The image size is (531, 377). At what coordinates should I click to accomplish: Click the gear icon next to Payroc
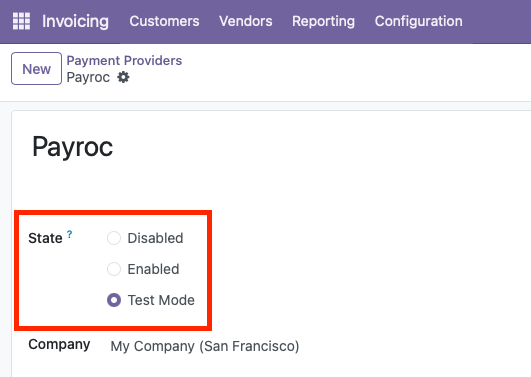[123, 77]
